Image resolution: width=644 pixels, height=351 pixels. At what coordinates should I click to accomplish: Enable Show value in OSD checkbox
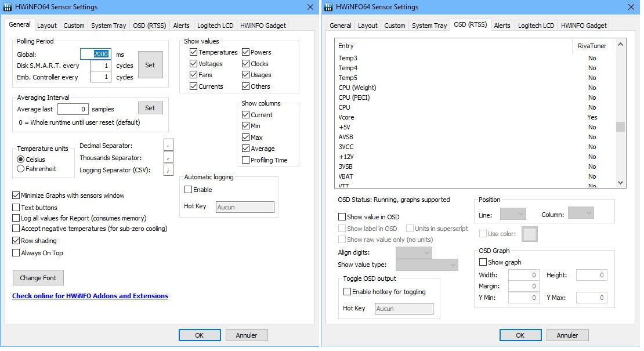tap(342, 217)
